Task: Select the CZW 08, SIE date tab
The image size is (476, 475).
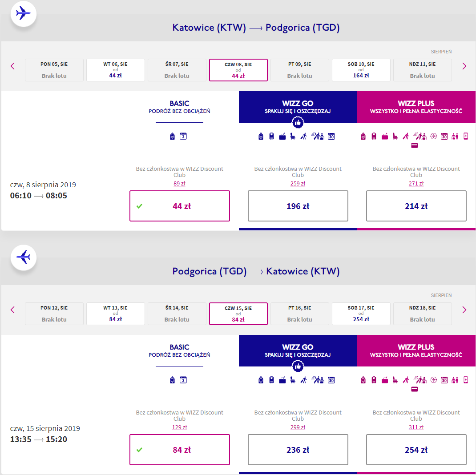Action: [238, 70]
